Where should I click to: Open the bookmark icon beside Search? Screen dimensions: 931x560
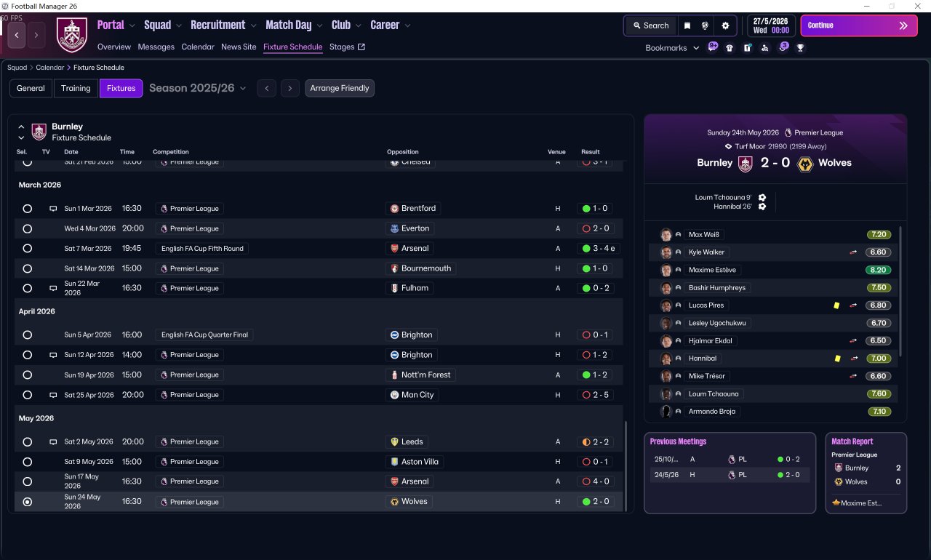click(687, 25)
